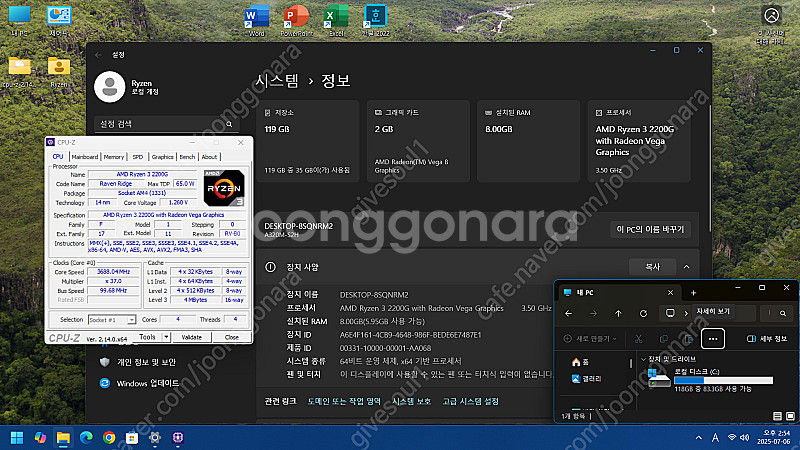The image size is (800, 450).
Task: Add a new tab in File Explorer
Action: tap(693, 293)
